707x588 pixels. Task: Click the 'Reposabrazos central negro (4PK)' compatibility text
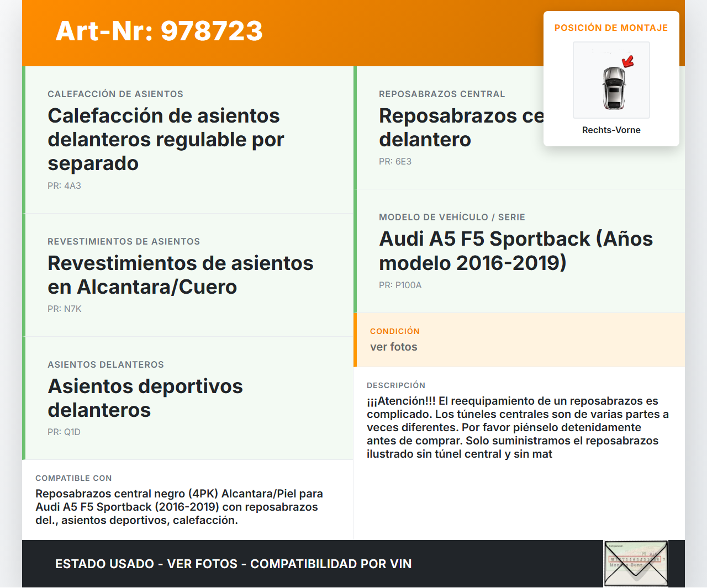(x=179, y=507)
